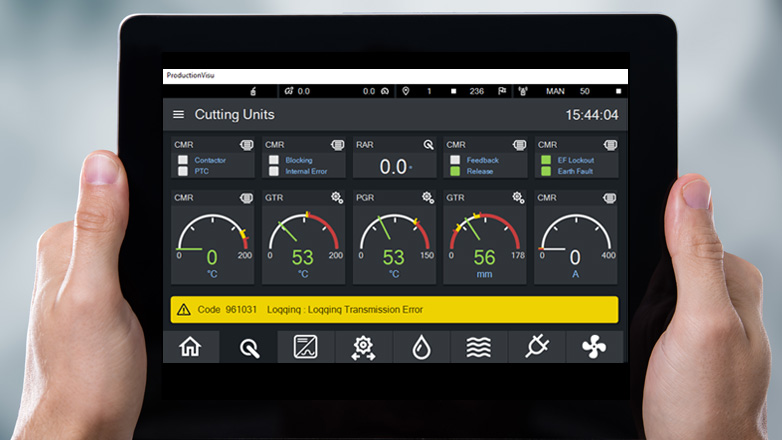Toggle the Contactor indicator checkbox

183,160
